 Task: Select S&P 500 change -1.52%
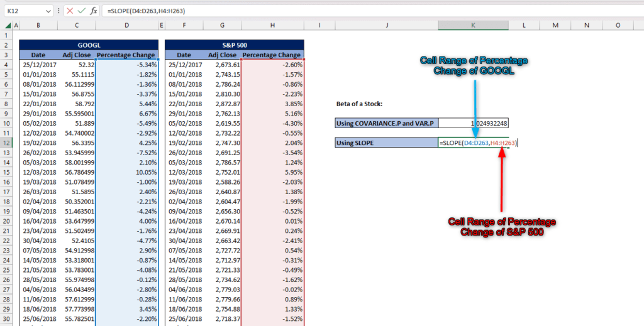tap(272, 318)
